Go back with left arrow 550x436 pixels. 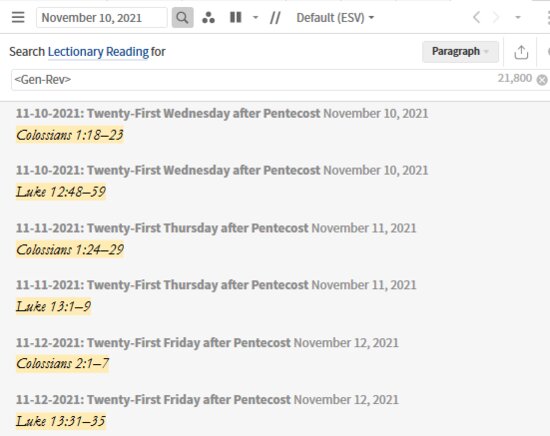tap(476, 17)
